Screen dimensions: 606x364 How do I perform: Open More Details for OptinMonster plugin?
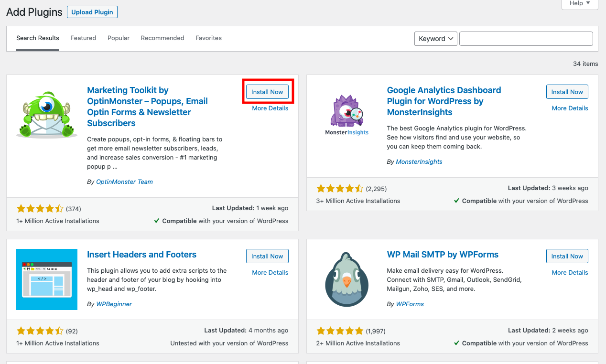pyautogui.click(x=270, y=108)
